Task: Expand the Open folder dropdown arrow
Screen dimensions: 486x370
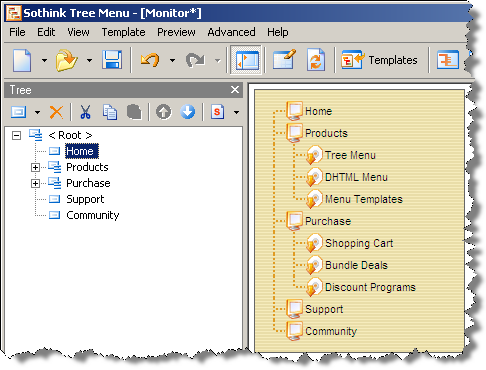Action: [89, 60]
